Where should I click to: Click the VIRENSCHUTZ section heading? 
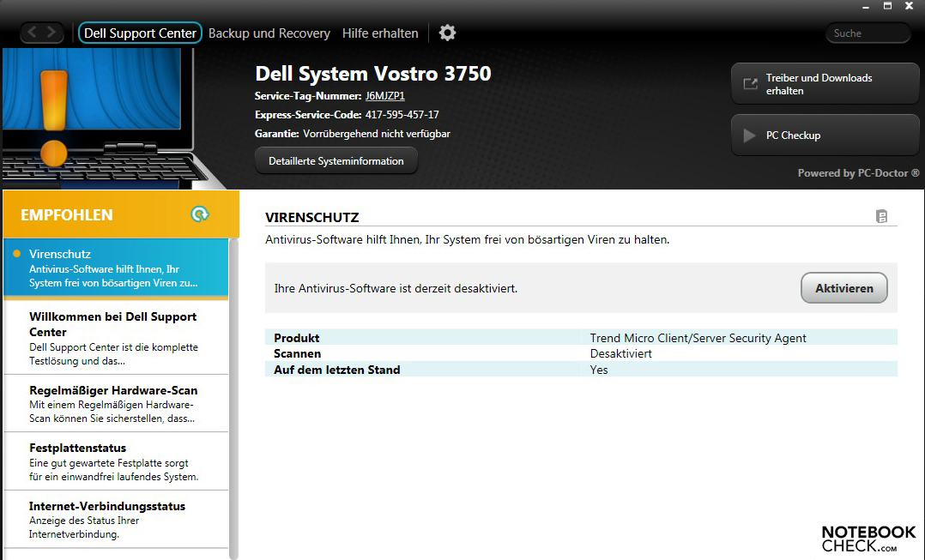(x=312, y=217)
